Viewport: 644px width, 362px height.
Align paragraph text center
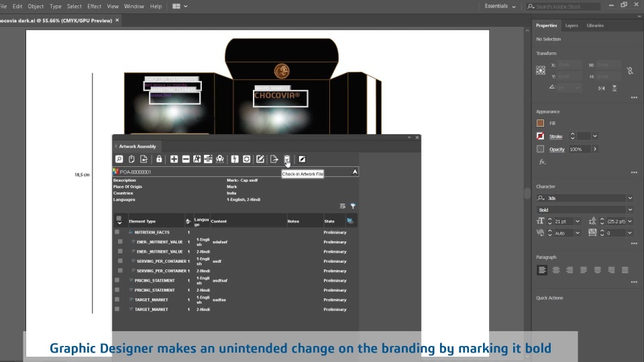tap(556, 270)
